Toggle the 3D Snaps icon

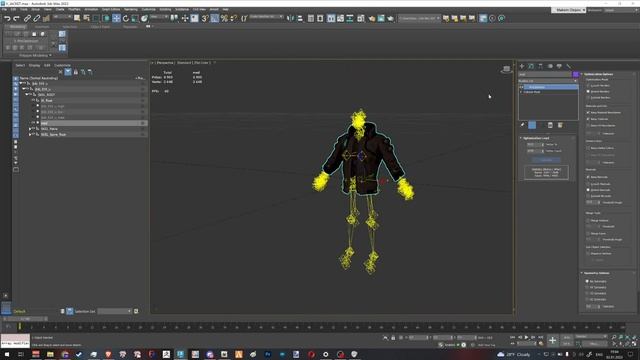tap(205, 18)
